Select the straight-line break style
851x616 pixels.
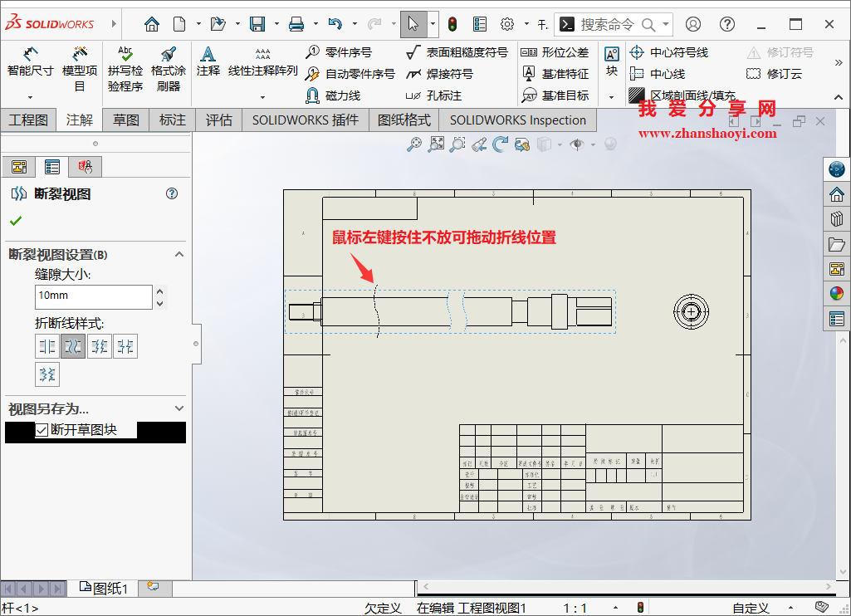point(46,346)
